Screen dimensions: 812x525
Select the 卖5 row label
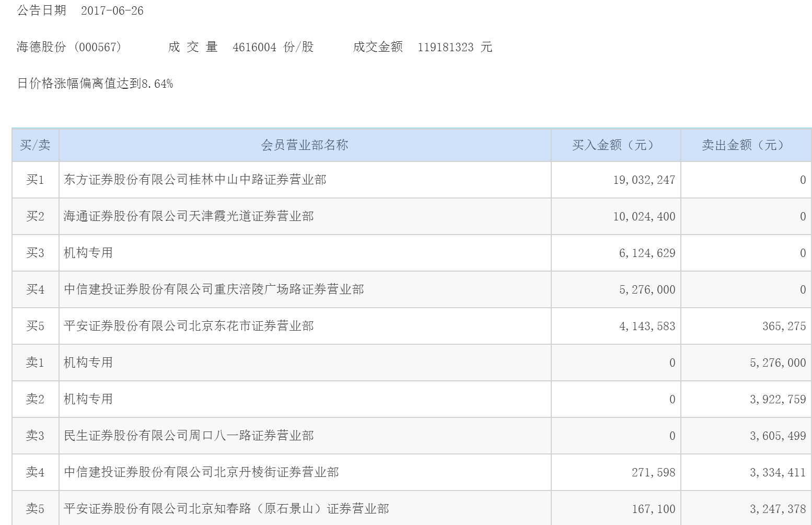coord(35,509)
